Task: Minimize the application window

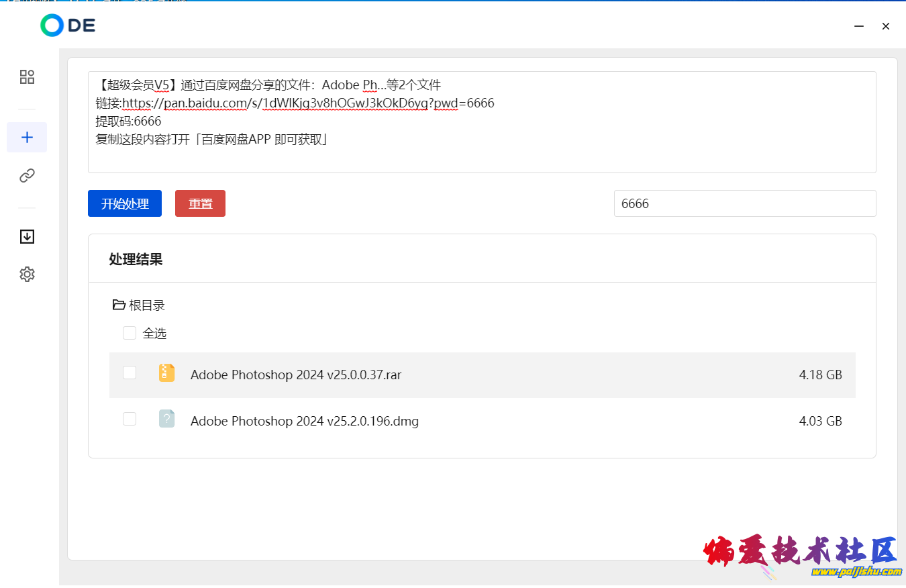Action: [858, 26]
